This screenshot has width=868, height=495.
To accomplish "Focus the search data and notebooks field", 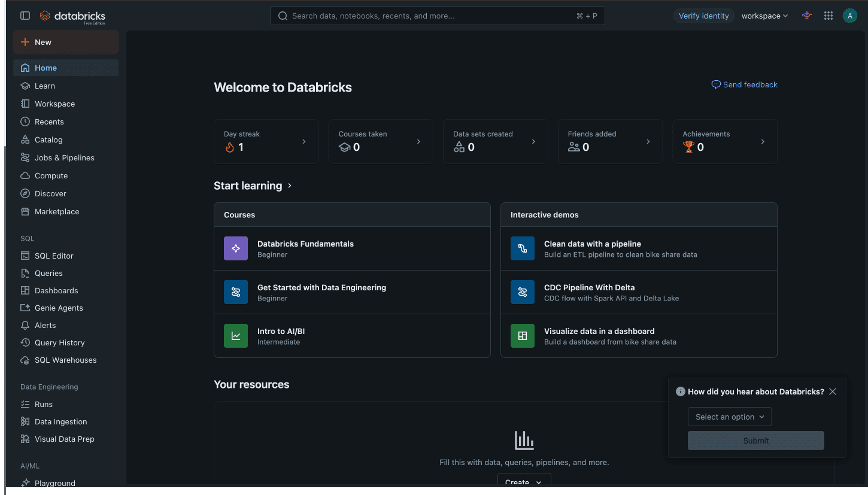I will pyautogui.click(x=438, y=16).
